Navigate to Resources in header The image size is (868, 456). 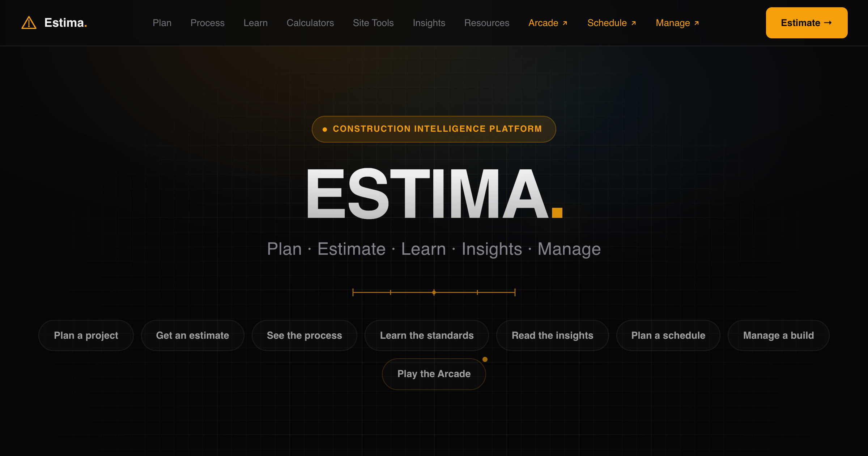pos(487,23)
